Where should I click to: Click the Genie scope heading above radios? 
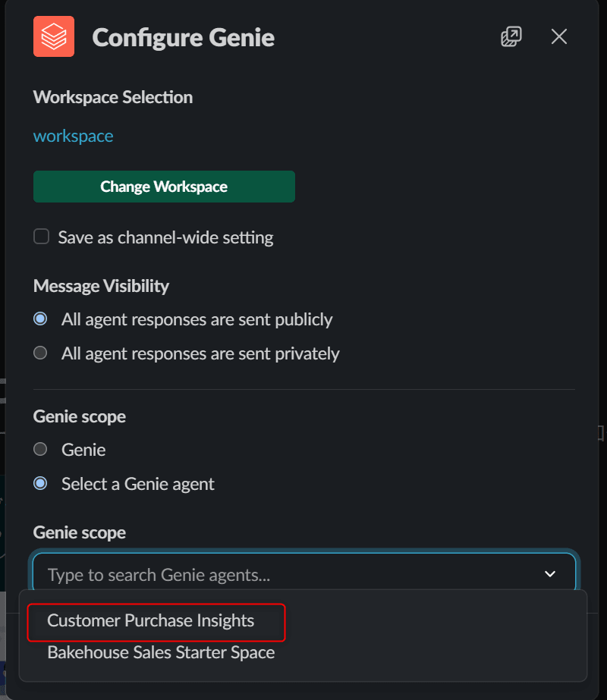tap(80, 416)
